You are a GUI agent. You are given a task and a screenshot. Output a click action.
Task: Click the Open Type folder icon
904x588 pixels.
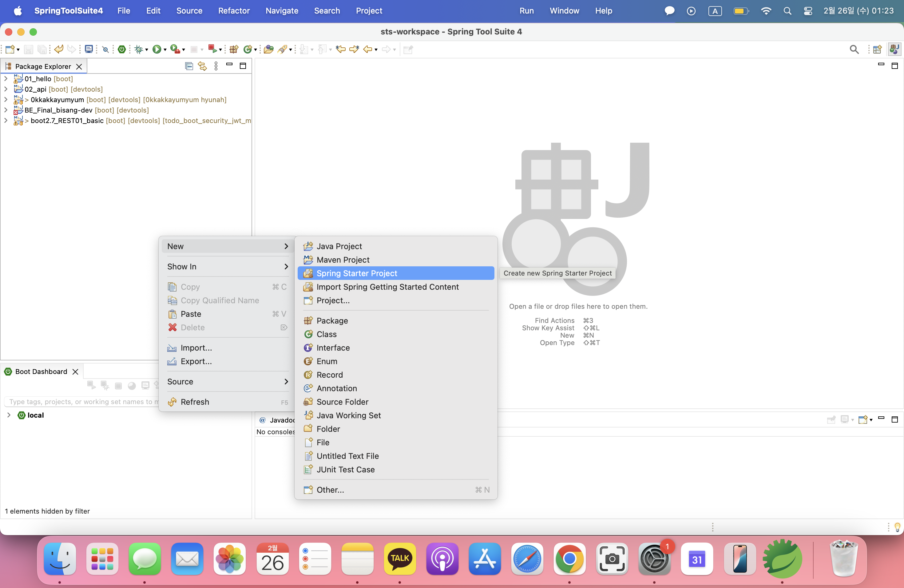click(x=268, y=50)
